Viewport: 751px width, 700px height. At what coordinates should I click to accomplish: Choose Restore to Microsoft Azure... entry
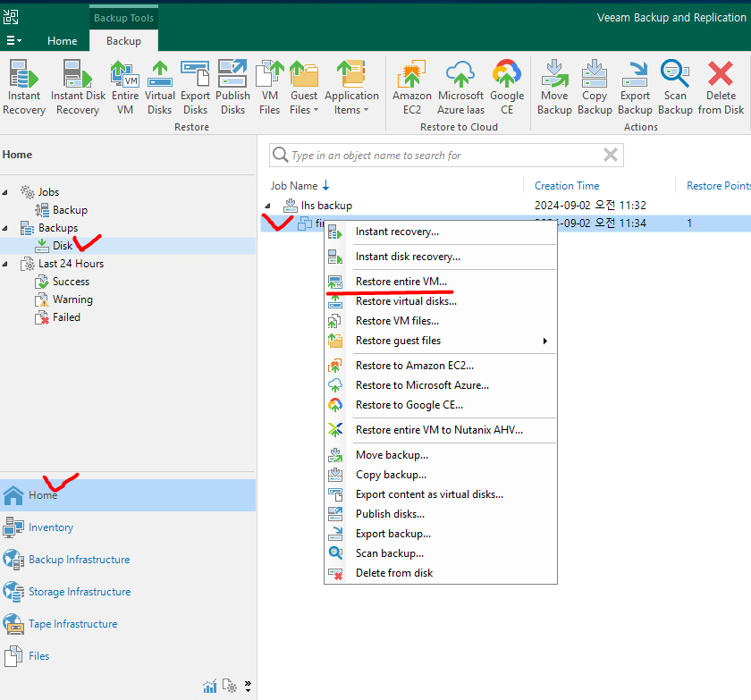click(x=441, y=385)
